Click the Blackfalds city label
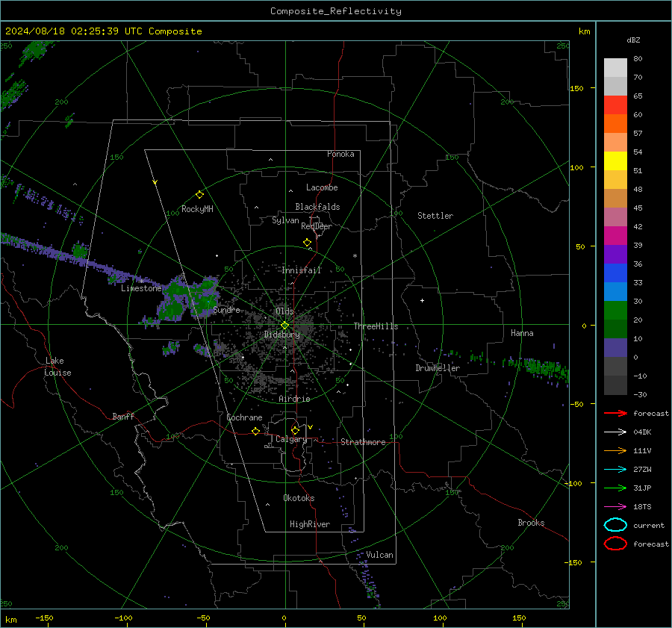Viewport: 672px width, 628px height. pos(317,207)
